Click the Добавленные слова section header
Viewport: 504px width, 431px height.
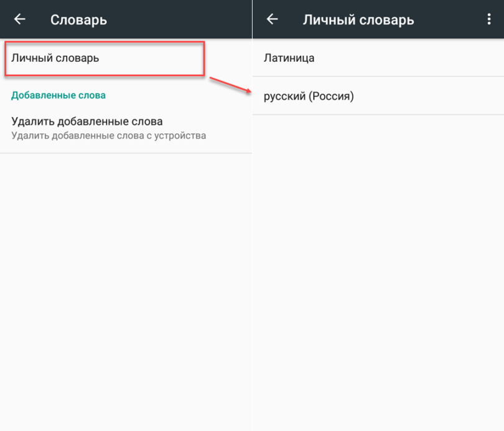tap(58, 95)
